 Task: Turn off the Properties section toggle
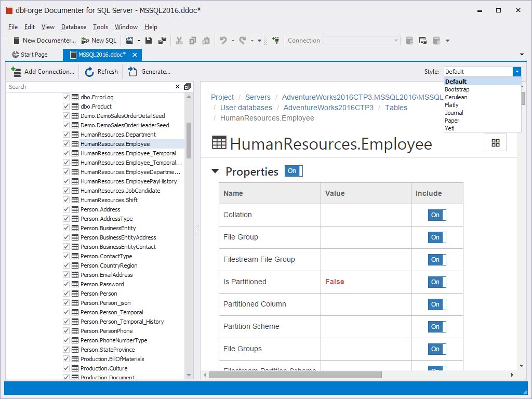tap(294, 170)
